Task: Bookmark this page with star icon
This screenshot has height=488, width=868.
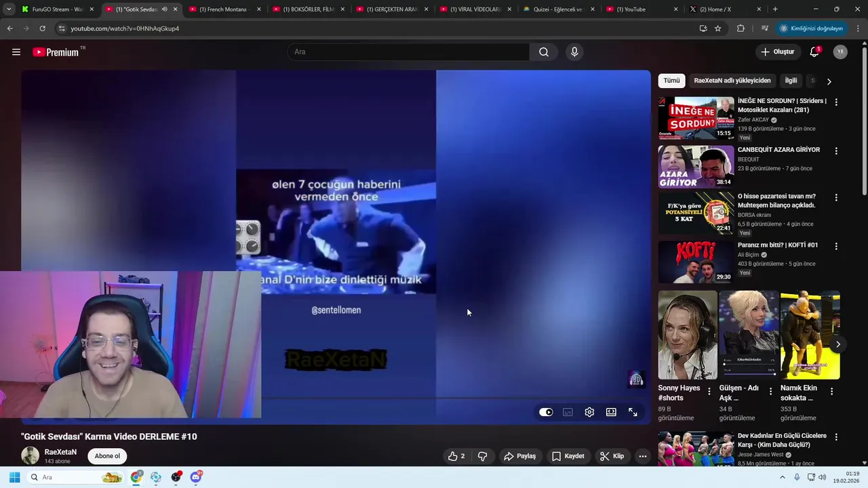Action: pyautogui.click(x=717, y=28)
